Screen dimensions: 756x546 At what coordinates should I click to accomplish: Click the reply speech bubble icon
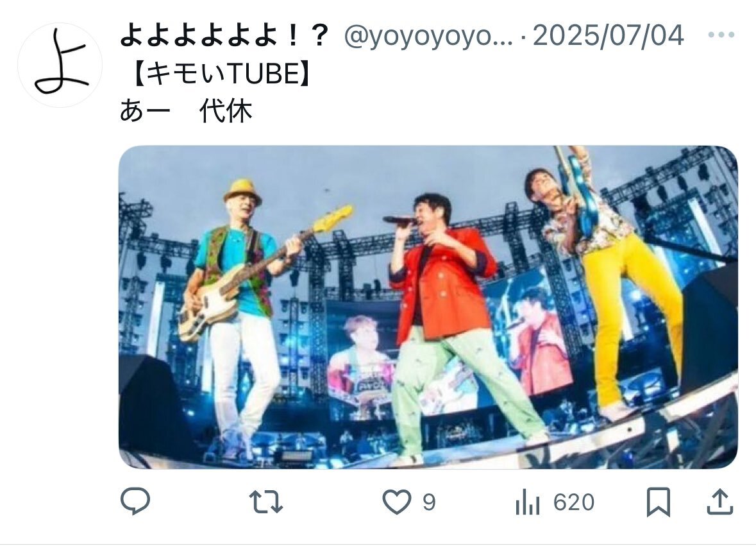coord(135,501)
